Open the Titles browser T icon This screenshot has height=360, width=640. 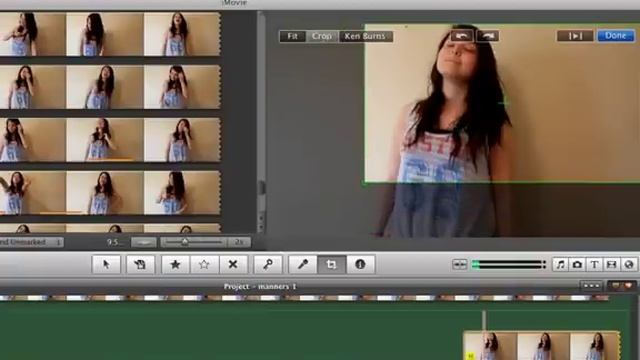594,264
